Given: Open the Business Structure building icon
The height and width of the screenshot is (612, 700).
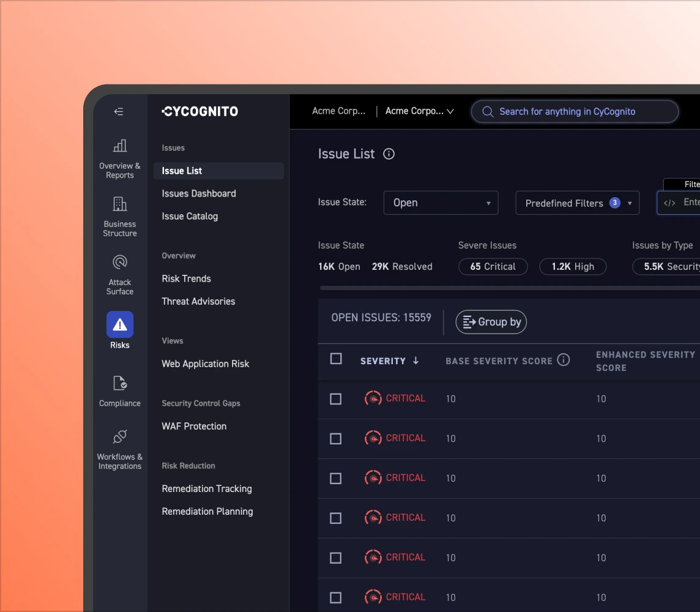Looking at the screenshot, I should 120,204.
